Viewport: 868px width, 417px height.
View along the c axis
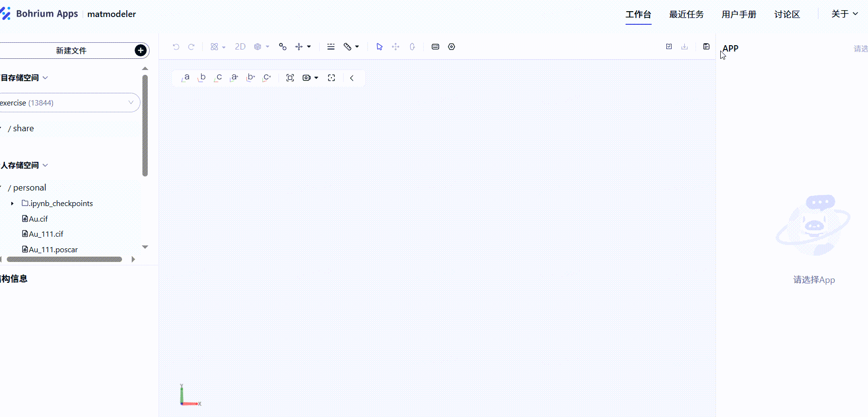[x=218, y=78]
